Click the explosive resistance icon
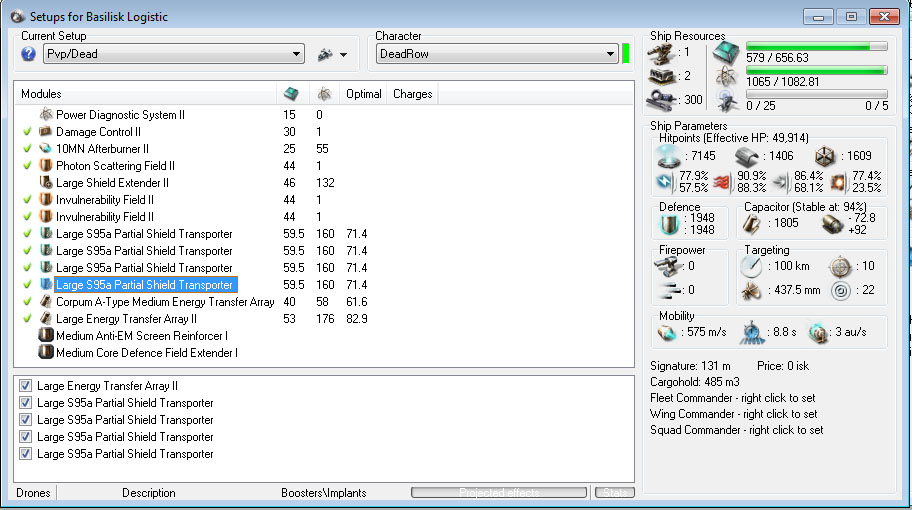912x510 pixels. click(838, 182)
